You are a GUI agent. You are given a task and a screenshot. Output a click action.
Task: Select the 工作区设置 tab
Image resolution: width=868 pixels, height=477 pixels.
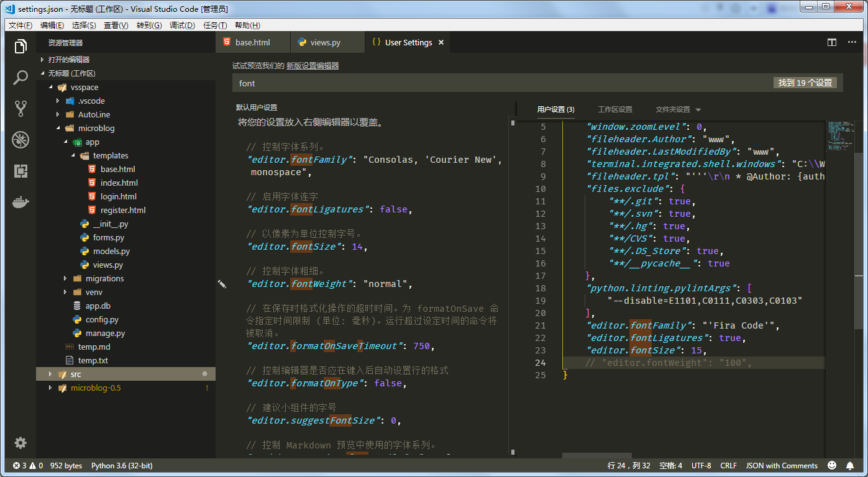coord(615,109)
